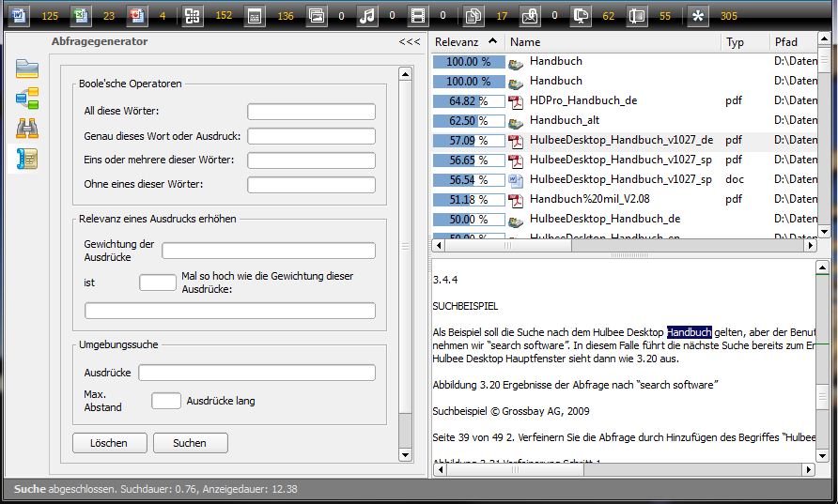Collapse the Abfragegenerator panel with <<<

409,42
